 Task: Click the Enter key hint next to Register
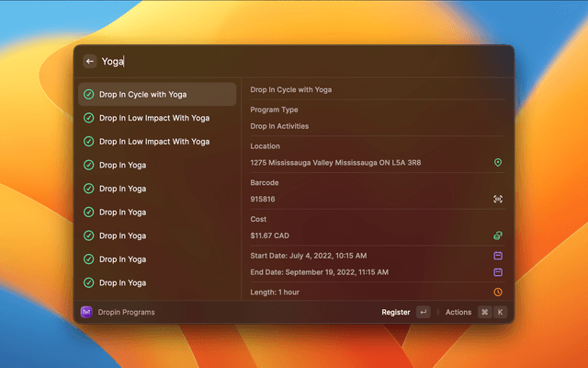tap(423, 312)
